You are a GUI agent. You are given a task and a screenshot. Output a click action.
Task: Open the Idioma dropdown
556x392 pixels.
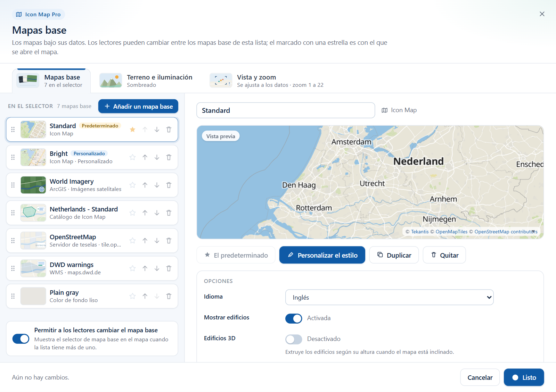[x=389, y=297]
